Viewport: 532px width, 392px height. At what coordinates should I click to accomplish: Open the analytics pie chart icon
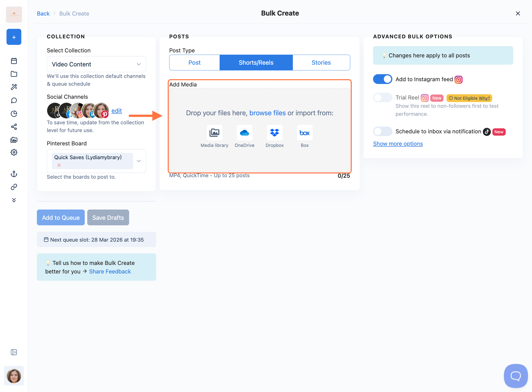pyautogui.click(x=14, y=114)
